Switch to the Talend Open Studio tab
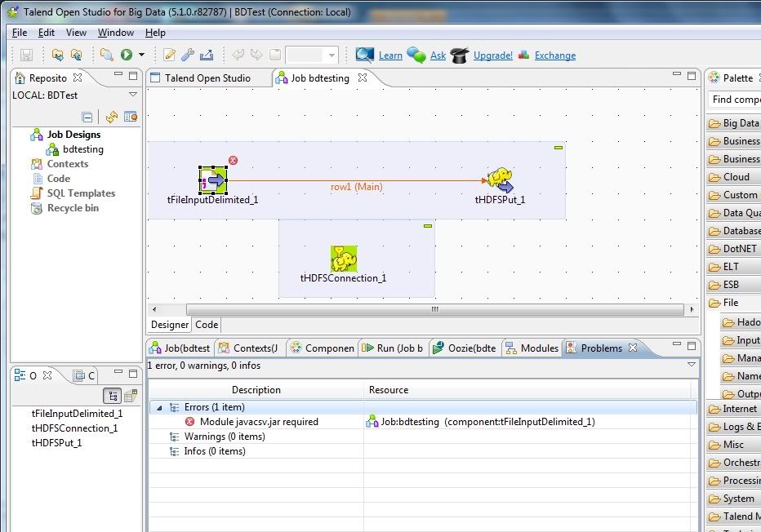Viewport: 761px width, 532px height. coord(207,78)
